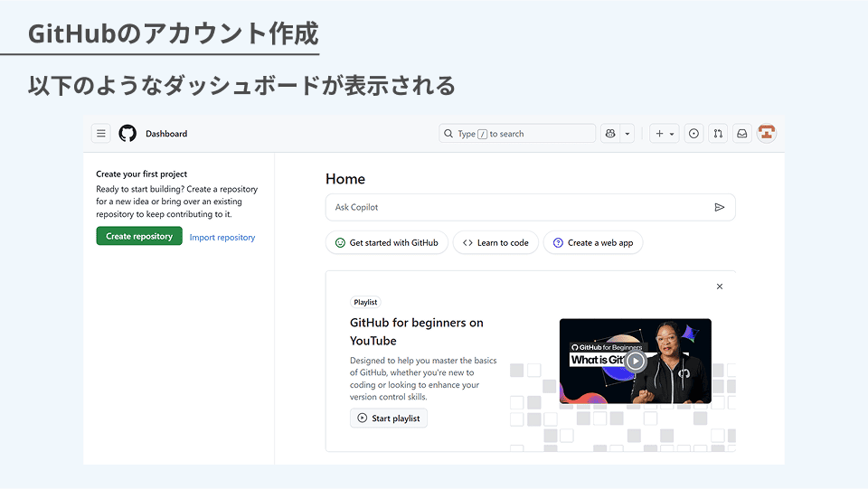Click the Start playlist button
Viewport: 868px width, 489px height.
click(x=389, y=418)
